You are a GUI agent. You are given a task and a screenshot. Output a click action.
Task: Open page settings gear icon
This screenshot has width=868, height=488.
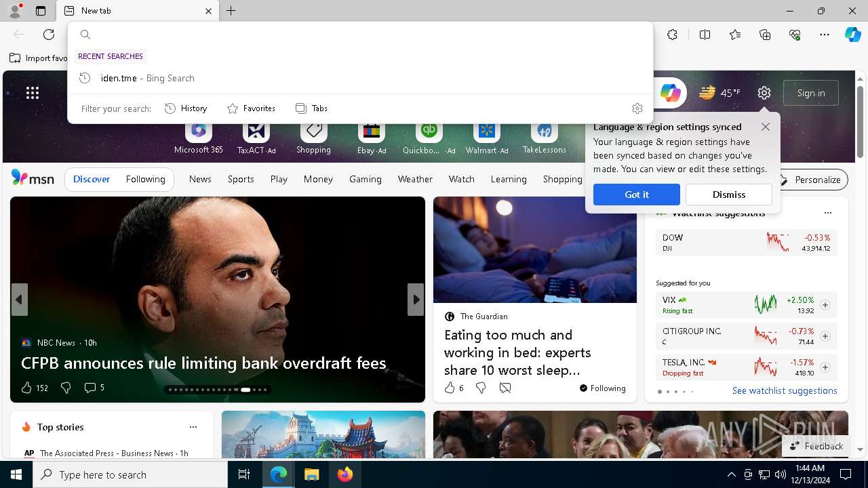(x=764, y=93)
